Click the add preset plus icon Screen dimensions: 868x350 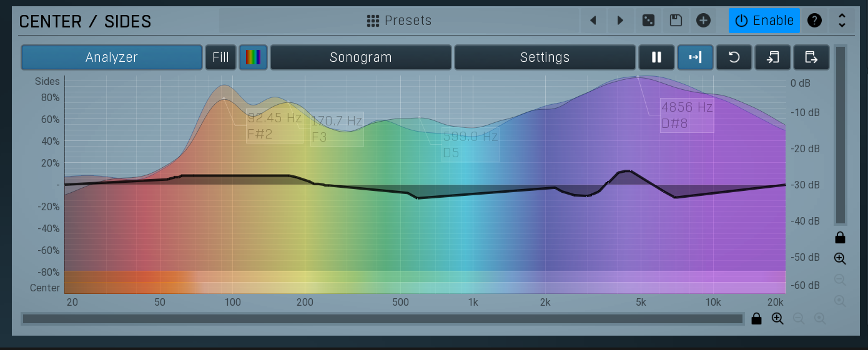click(x=703, y=21)
